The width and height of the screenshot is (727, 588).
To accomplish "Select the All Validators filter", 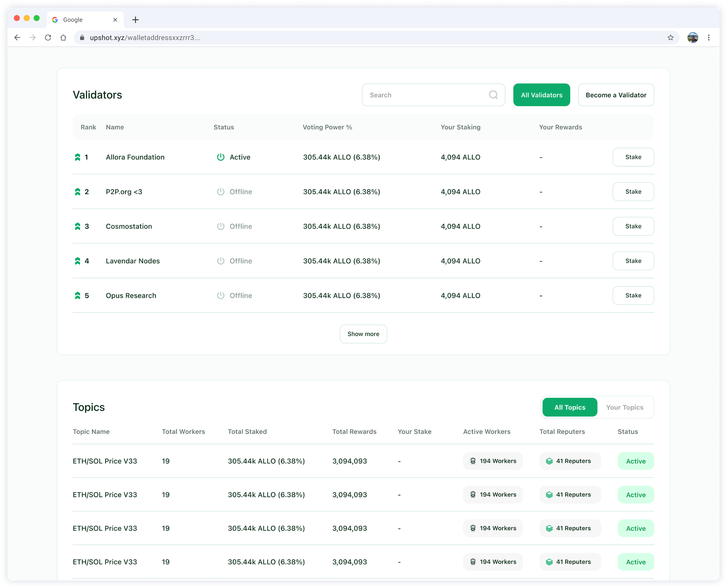I will click(x=541, y=95).
